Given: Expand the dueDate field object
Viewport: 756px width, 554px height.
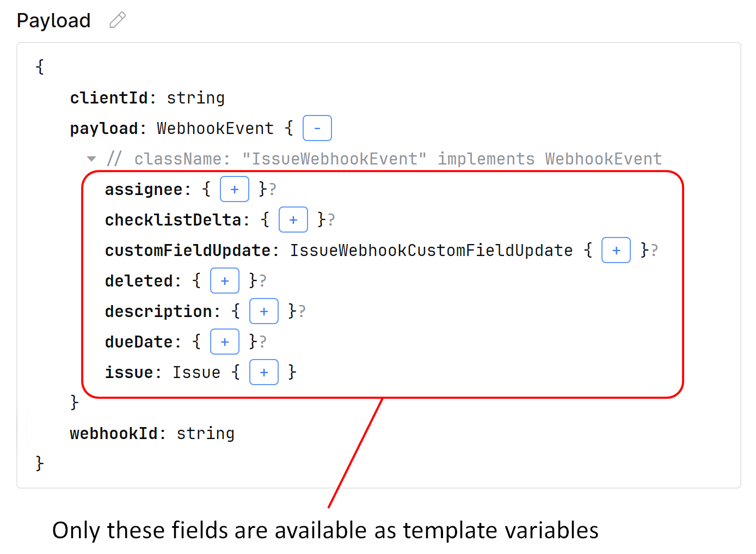Looking at the screenshot, I should pyautogui.click(x=225, y=342).
